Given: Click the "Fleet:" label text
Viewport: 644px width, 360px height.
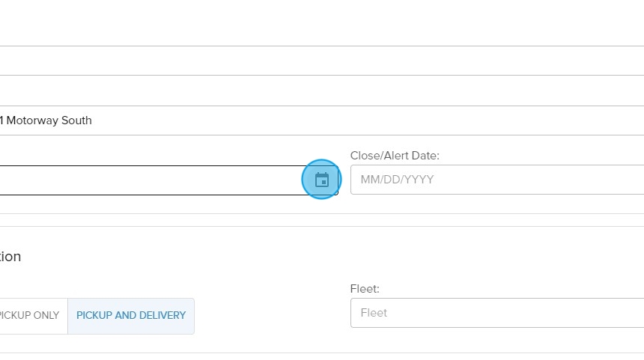Looking at the screenshot, I should click(x=365, y=288).
